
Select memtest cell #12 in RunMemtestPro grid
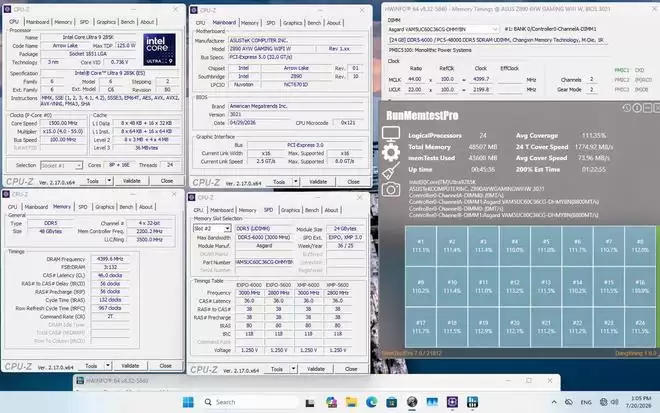[x=515, y=286]
